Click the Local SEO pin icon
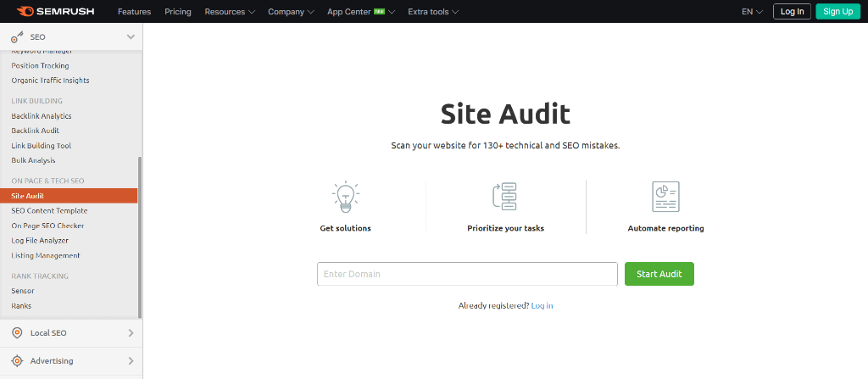This screenshot has width=868, height=379. tap(17, 333)
